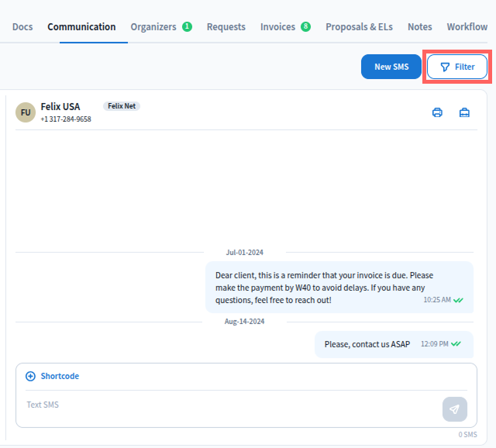This screenshot has width=496, height=448.
Task: Start a New SMS
Action: tap(391, 67)
